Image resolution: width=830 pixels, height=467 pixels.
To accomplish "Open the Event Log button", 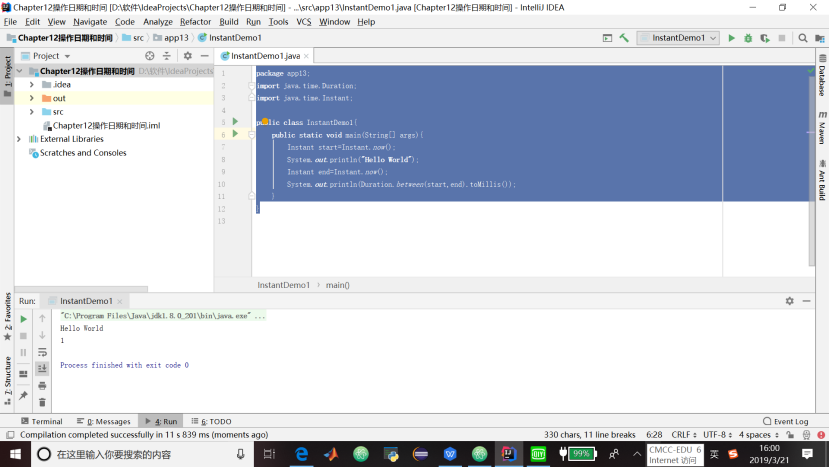I will [785, 422].
